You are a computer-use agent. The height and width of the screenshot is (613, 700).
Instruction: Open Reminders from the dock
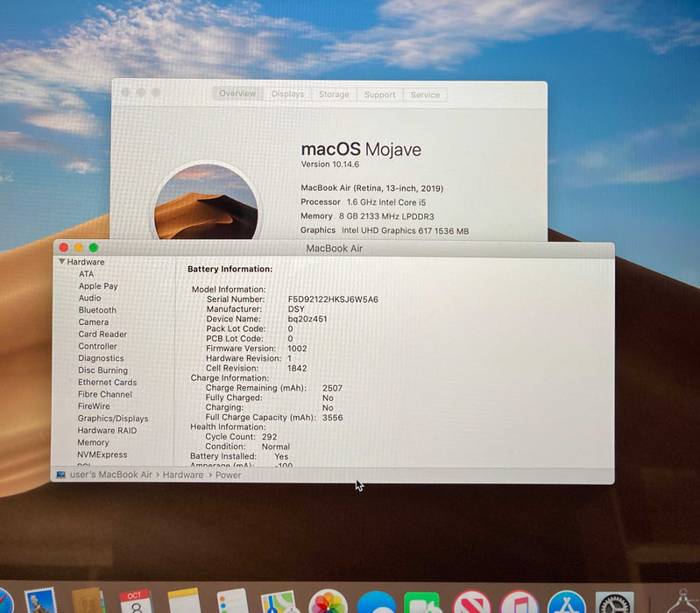(x=233, y=602)
